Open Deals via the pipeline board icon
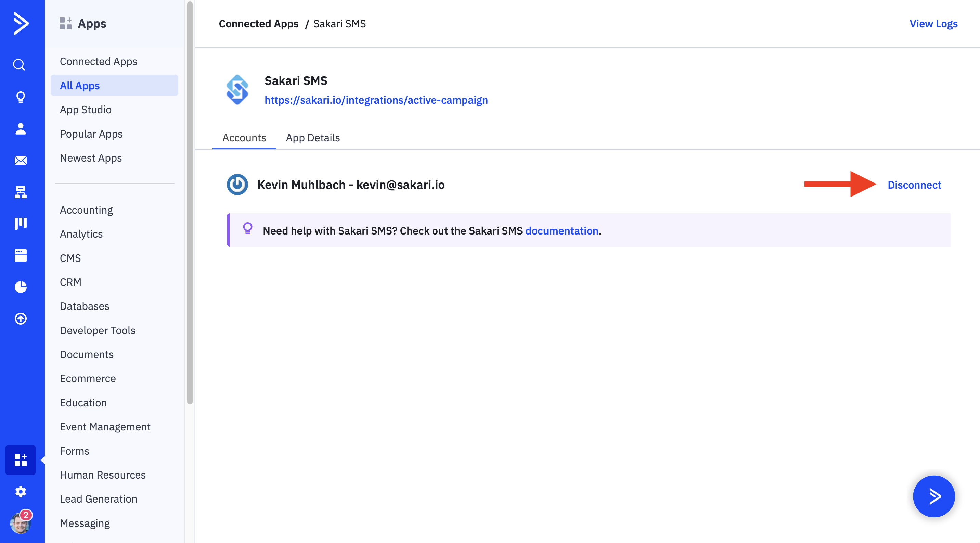 21,223
